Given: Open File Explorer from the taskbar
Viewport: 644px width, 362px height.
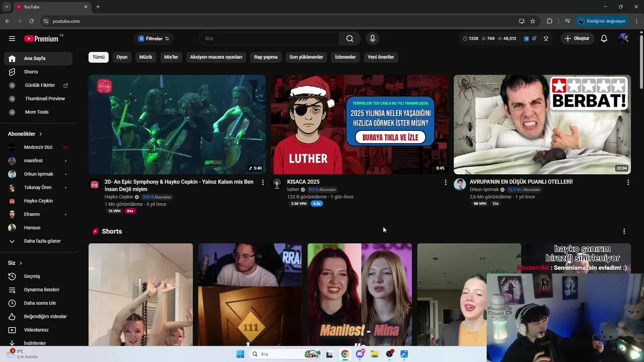Looking at the screenshot, I should click(374, 354).
